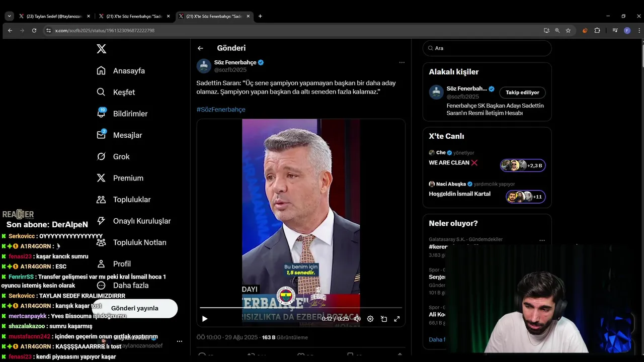Open Söz Fenerbah... in Alakalı kişiler
The width and height of the screenshot is (644, 362).
(466, 88)
